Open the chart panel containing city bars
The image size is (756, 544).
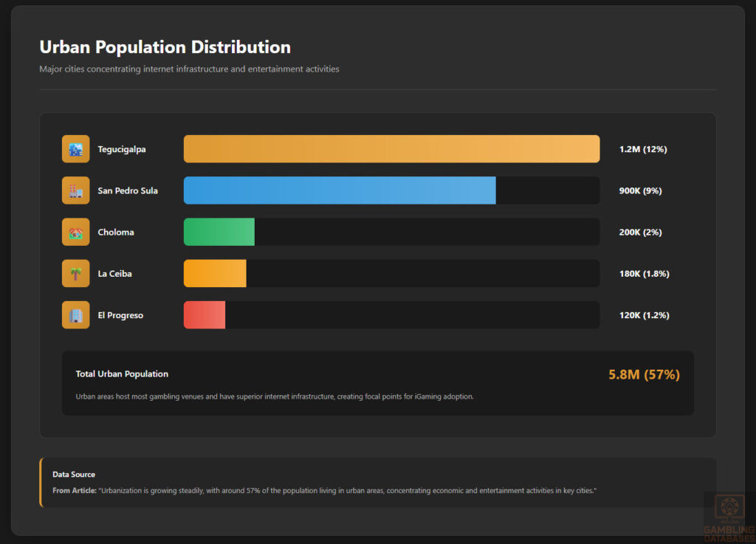coord(378,273)
